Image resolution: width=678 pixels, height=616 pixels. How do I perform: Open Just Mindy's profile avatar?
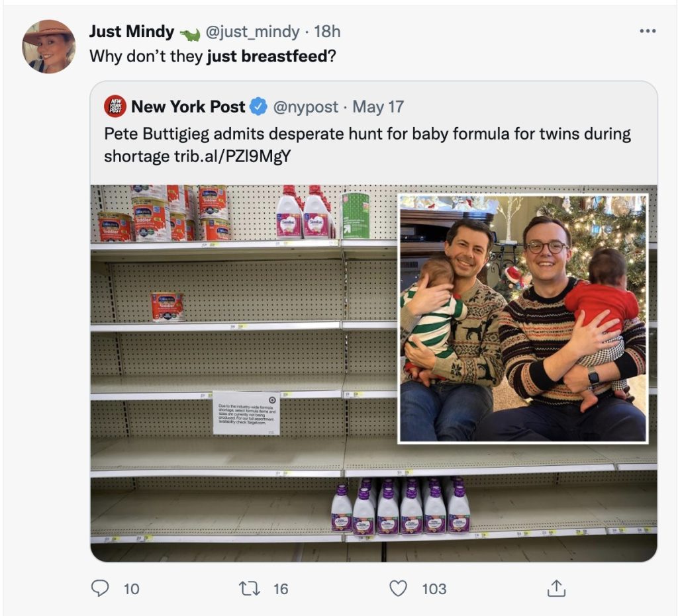49,46
